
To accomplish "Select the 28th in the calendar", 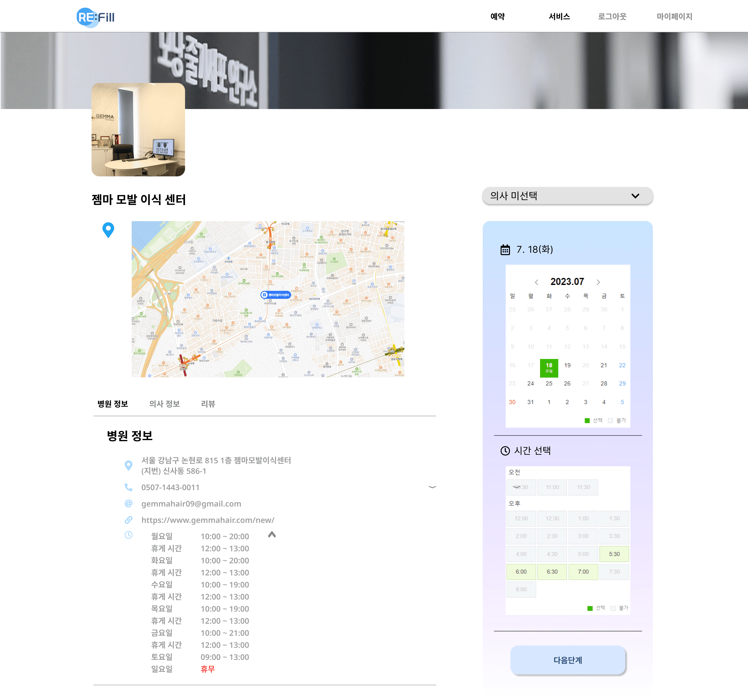I will pyautogui.click(x=604, y=383).
